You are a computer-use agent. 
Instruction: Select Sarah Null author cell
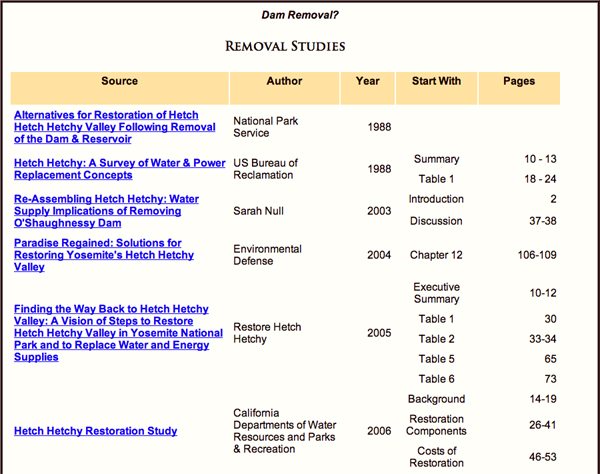pyautogui.click(x=259, y=211)
